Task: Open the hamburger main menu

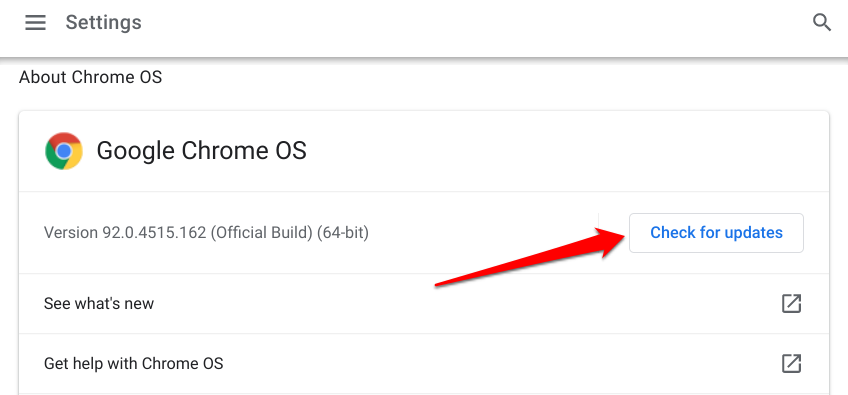Action: click(35, 23)
